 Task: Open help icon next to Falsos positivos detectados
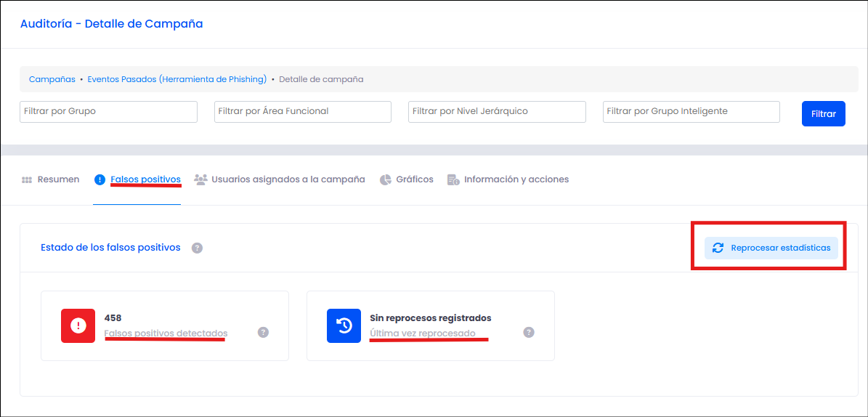pos(264,332)
